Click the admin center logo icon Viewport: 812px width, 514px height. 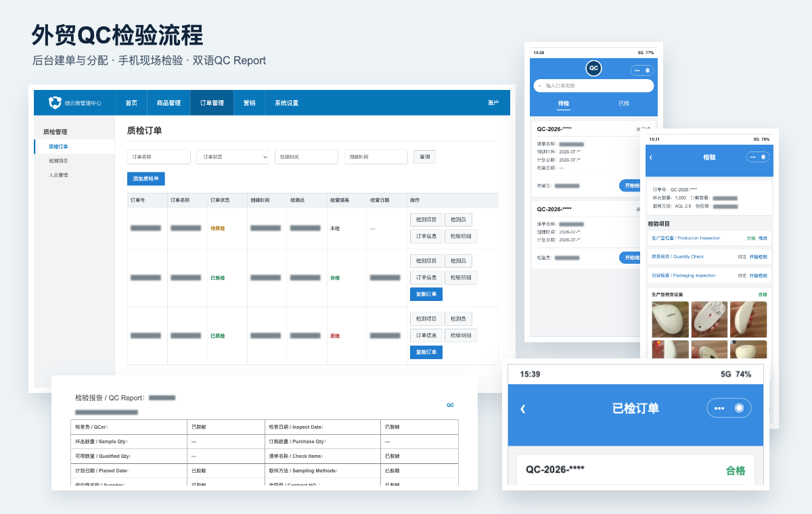(55, 103)
